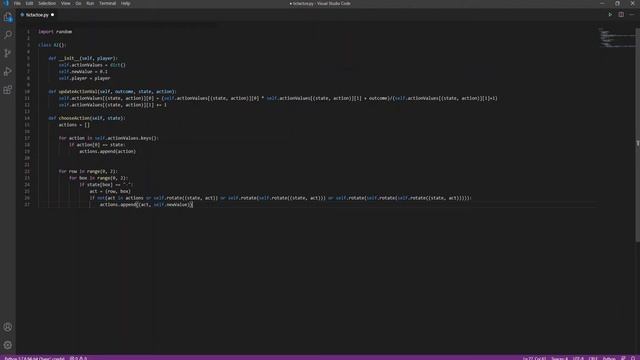Open the View menu
This screenshot has width=640, height=360.
click(65, 3)
